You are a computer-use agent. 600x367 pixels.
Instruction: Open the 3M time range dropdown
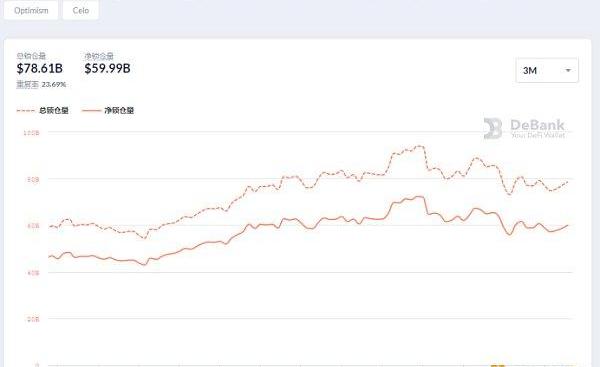click(x=547, y=70)
